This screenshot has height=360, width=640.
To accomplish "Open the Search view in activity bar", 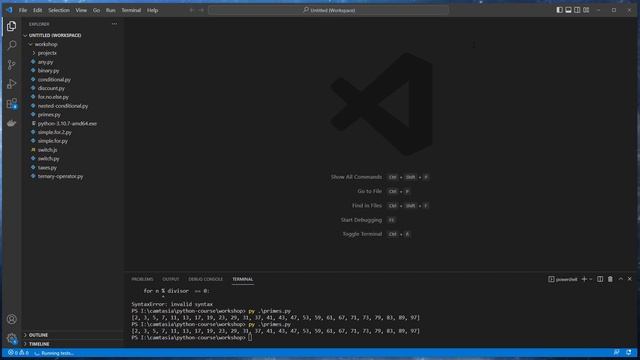I will [x=11, y=45].
